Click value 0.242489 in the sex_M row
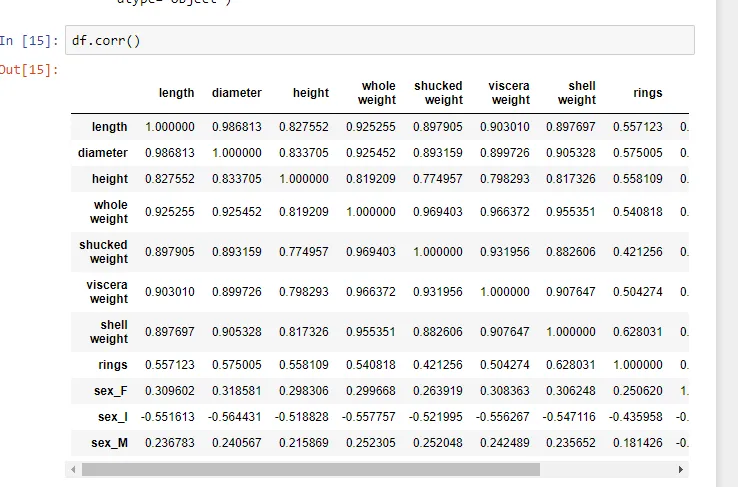 click(x=505, y=443)
